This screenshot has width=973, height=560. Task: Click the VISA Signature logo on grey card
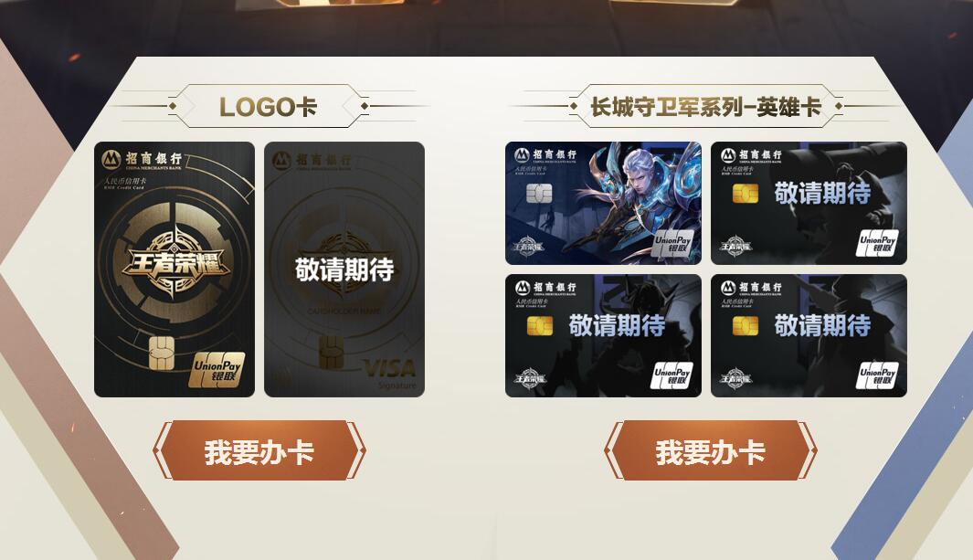(x=390, y=375)
